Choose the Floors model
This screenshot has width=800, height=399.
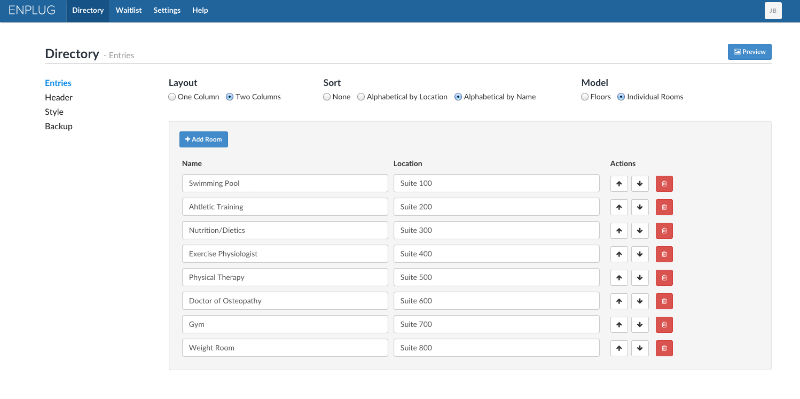coord(585,97)
